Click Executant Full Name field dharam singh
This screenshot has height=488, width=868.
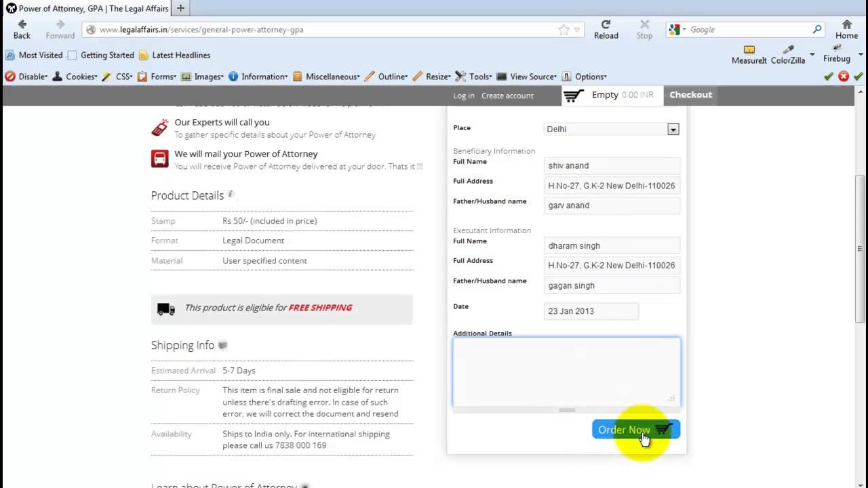coord(612,245)
